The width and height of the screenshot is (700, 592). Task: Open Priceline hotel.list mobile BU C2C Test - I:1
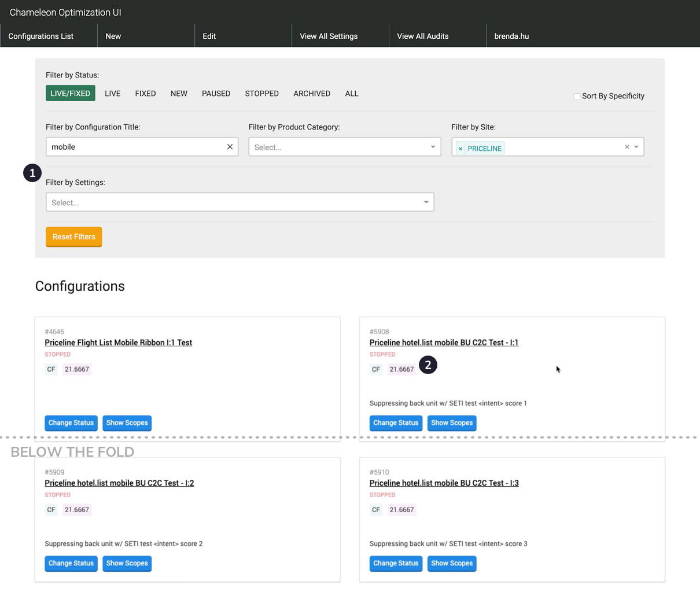444,342
